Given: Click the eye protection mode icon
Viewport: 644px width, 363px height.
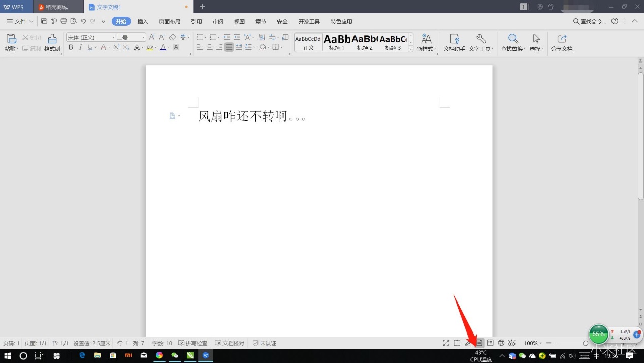Looking at the screenshot, I should click(512, 343).
